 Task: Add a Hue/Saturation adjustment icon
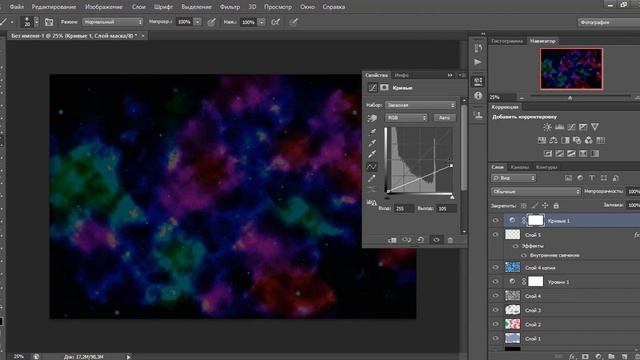click(542, 140)
